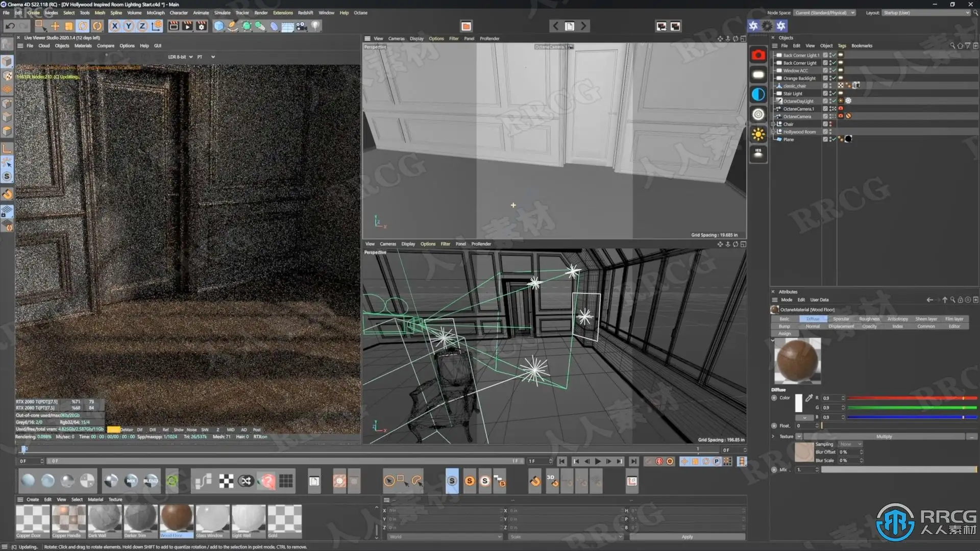The width and height of the screenshot is (980, 551).
Task: Select the Move tool in the top toolbar
Action: tap(55, 26)
